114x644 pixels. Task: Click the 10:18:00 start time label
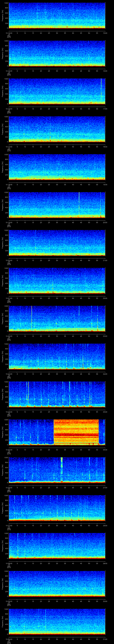click(x=9, y=184)
